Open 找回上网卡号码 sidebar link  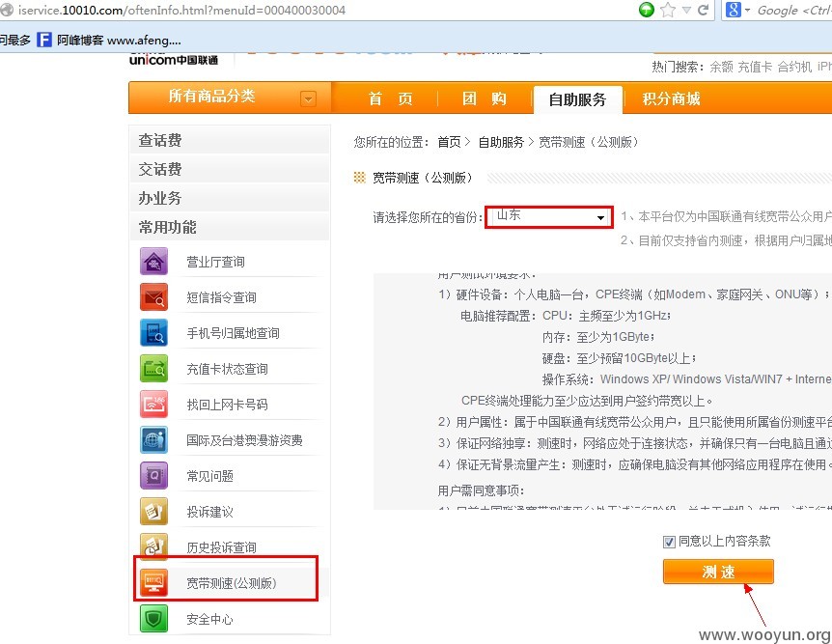tap(227, 405)
